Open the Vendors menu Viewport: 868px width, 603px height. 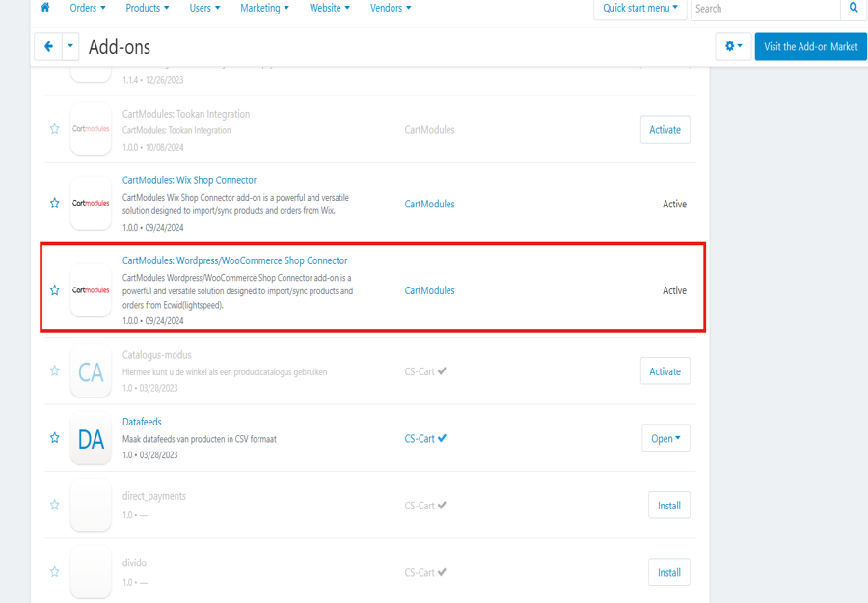(391, 8)
